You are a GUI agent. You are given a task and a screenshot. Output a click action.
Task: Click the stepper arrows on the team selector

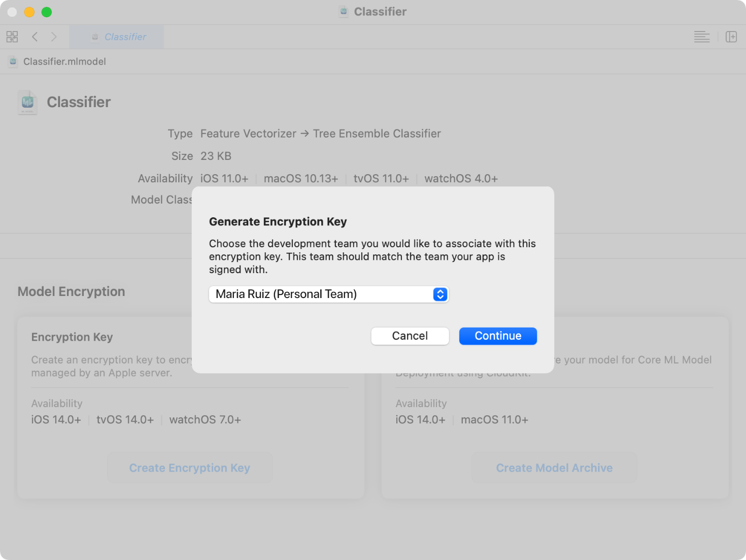(440, 294)
